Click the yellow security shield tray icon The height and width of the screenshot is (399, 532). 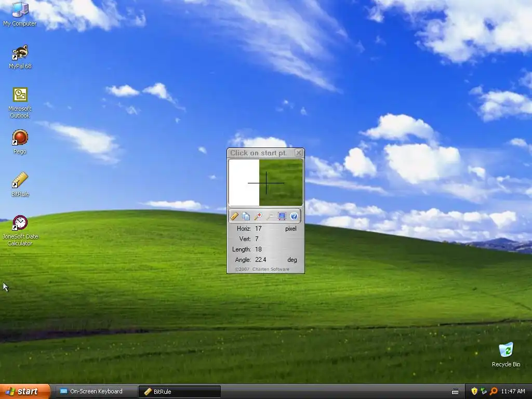click(474, 392)
